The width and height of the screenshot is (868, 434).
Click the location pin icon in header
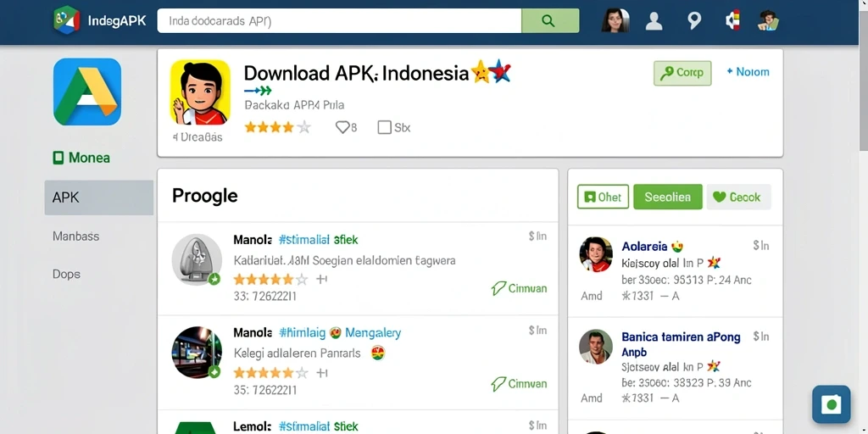tap(694, 21)
